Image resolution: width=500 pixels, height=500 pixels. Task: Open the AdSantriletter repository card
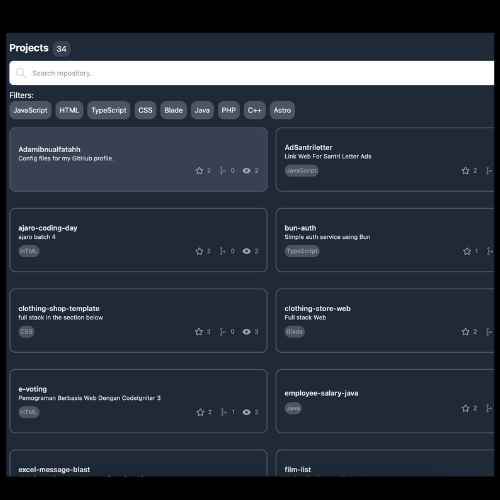pos(385,159)
